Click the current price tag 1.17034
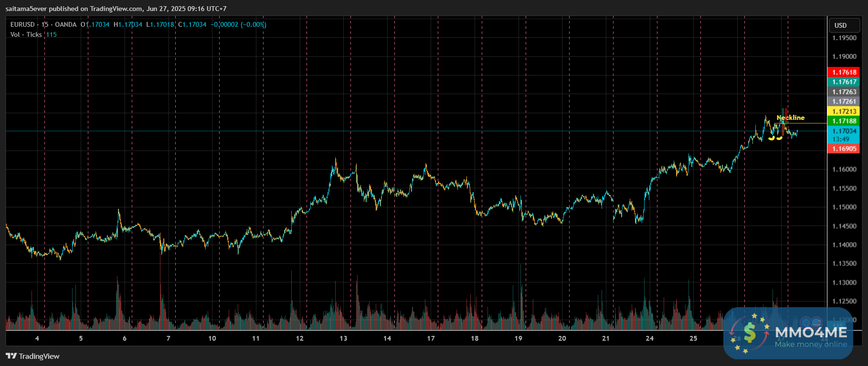Image resolution: width=868 pixels, height=366 pixels. click(x=844, y=131)
